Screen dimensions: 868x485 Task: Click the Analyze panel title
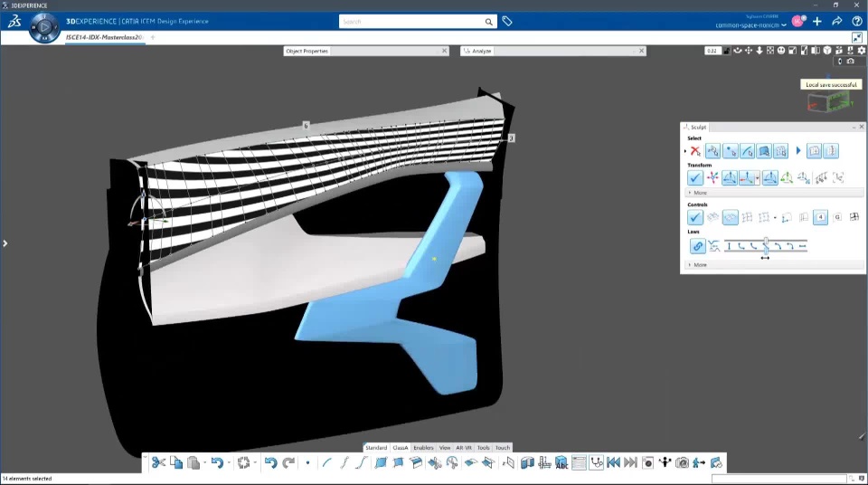point(481,51)
